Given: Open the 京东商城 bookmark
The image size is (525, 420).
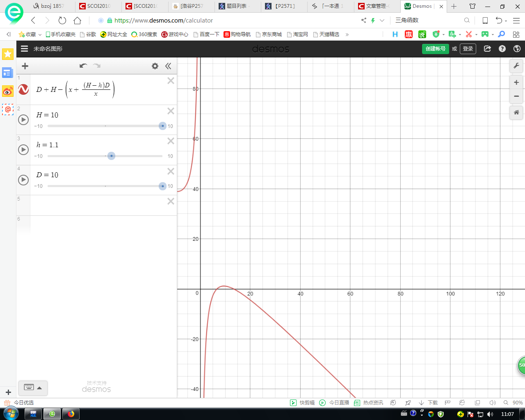Looking at the screenshot, I should click(x=269, y=34).
